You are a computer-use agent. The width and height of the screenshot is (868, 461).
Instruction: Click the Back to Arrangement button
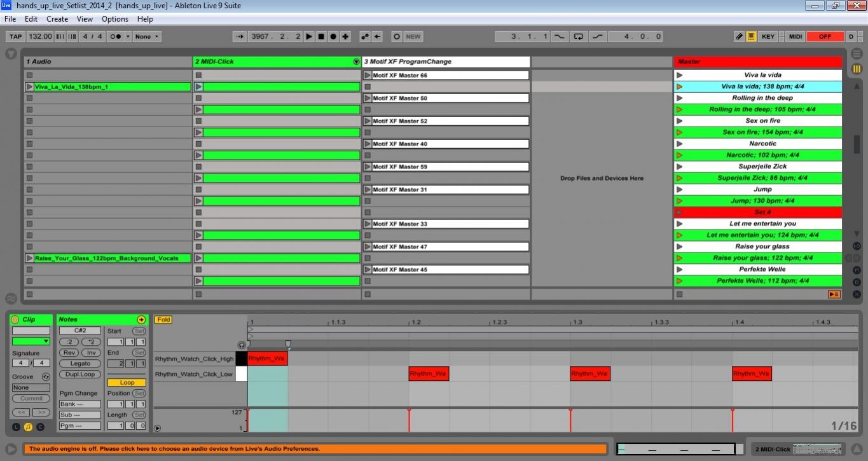[x=834, y=294]
